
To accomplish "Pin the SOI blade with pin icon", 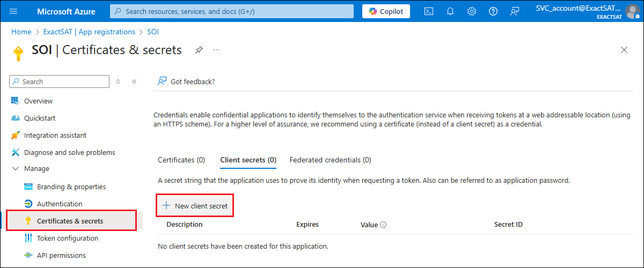I will tap(199, 50).
